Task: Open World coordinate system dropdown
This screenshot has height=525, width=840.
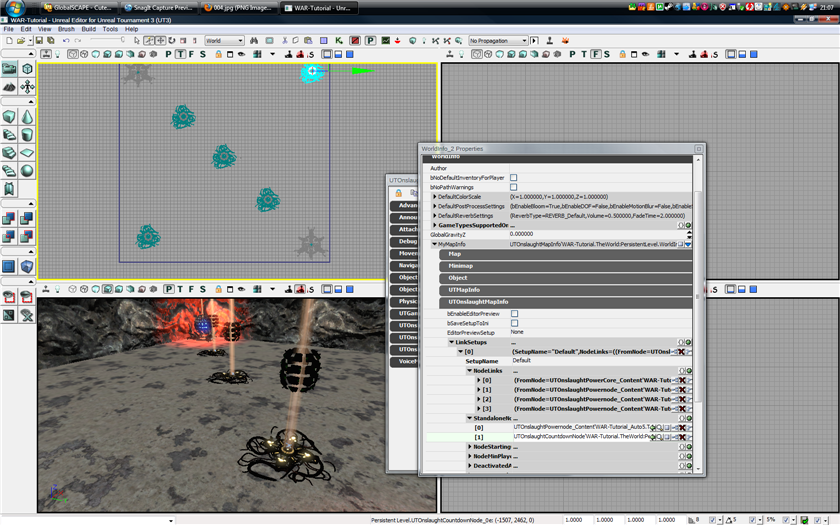Action: pyautogui.click(x=224, y=41)
